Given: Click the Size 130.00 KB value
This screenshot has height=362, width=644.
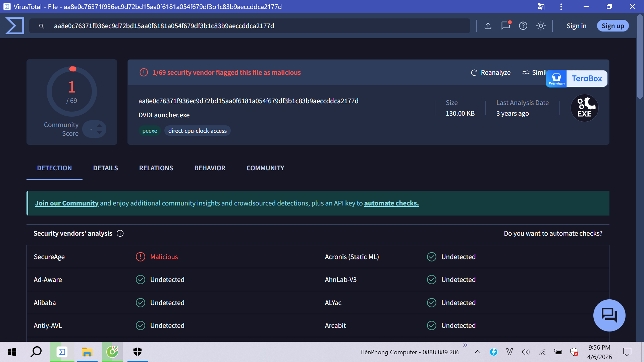Looking at the screenshot, I should click(x=460, y=114).
